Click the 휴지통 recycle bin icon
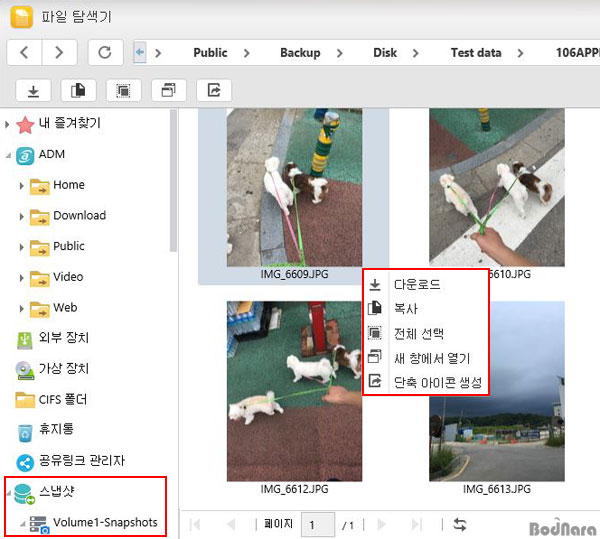600x539 pixels. tap(25, 432)
